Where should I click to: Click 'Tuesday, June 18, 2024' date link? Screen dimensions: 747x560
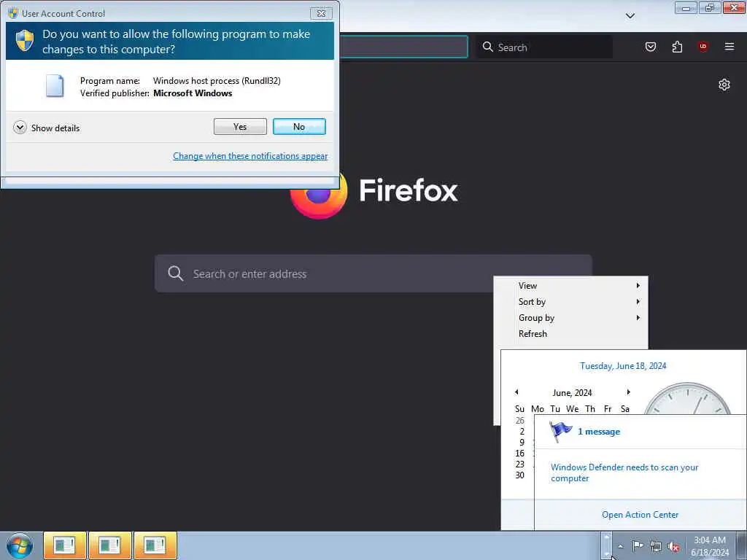[623, 366]
